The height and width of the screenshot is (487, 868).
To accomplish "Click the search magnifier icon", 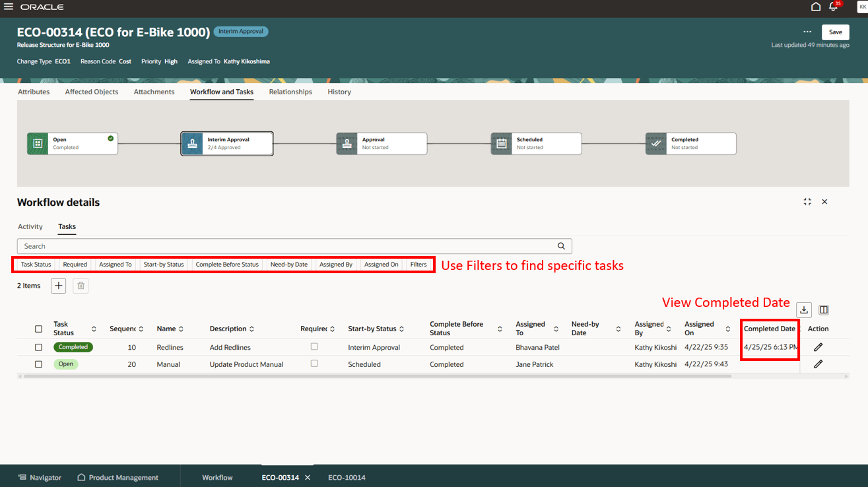I will coord(561,246).
